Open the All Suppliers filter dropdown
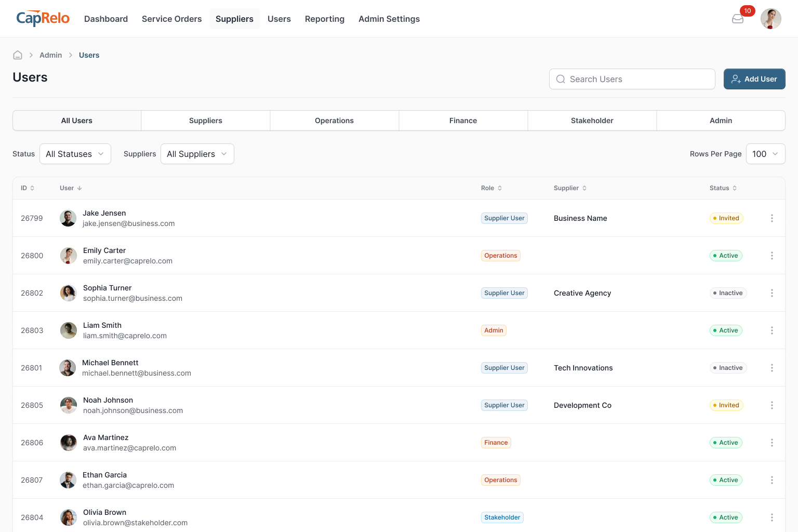Screen dimensions: 798x532 click(x=197, y=154)
